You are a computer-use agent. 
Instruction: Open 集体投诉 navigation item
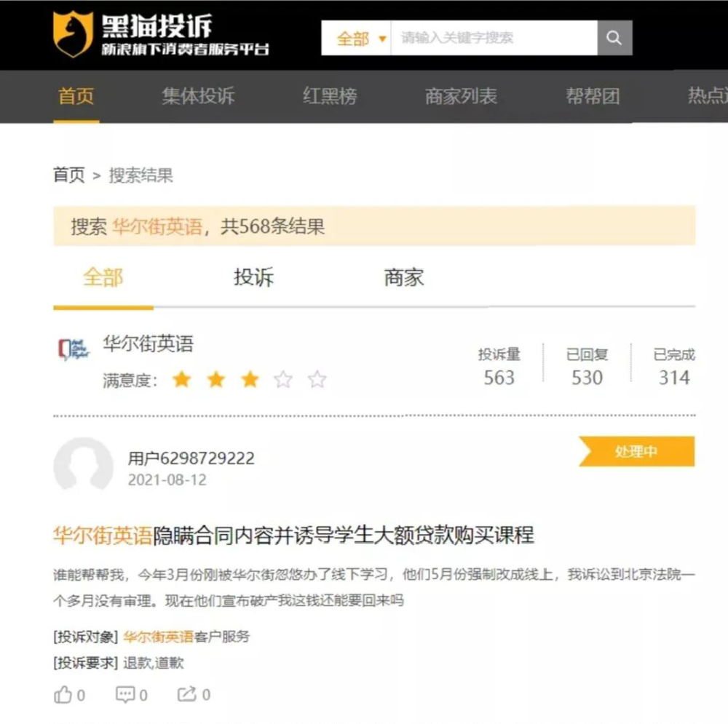point(198,97)
